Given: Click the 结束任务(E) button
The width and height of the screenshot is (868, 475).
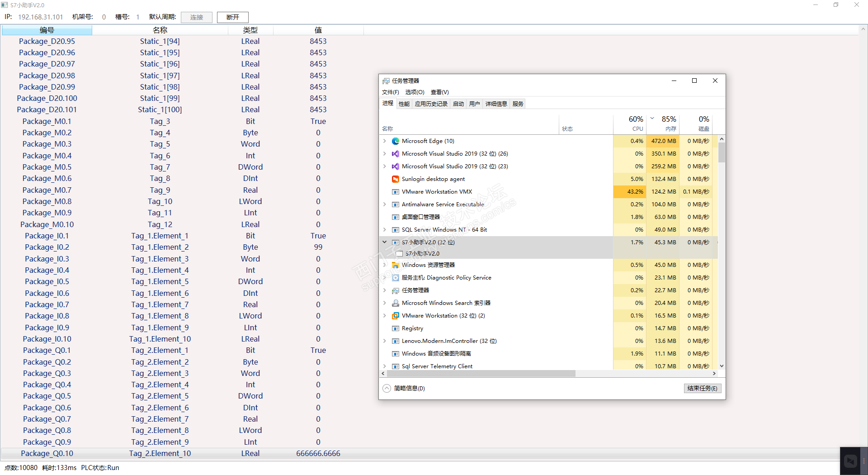Looking at the screenshot, I should pyautogui.click(x=703, y=388).
